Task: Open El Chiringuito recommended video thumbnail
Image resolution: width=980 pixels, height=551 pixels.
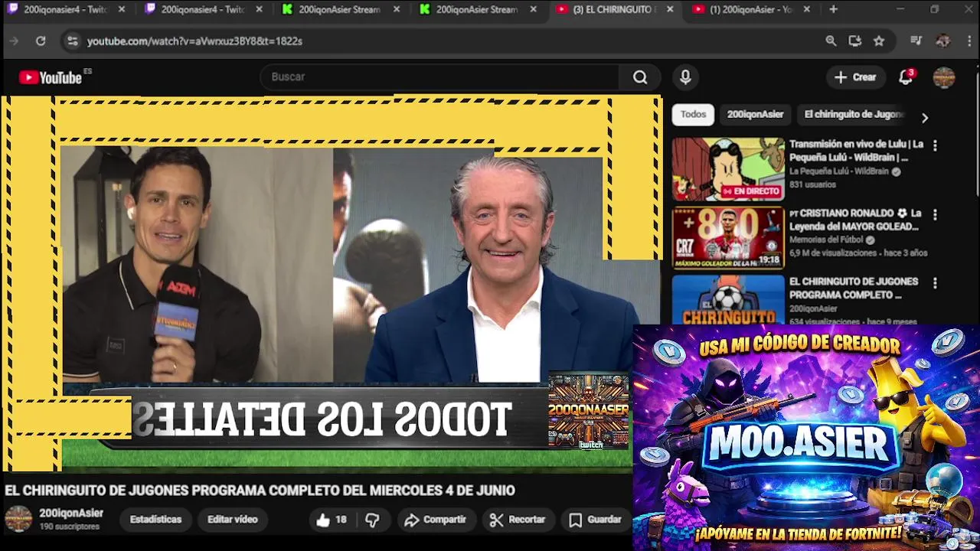Action: pyautogui.click(x=728, y=300)
